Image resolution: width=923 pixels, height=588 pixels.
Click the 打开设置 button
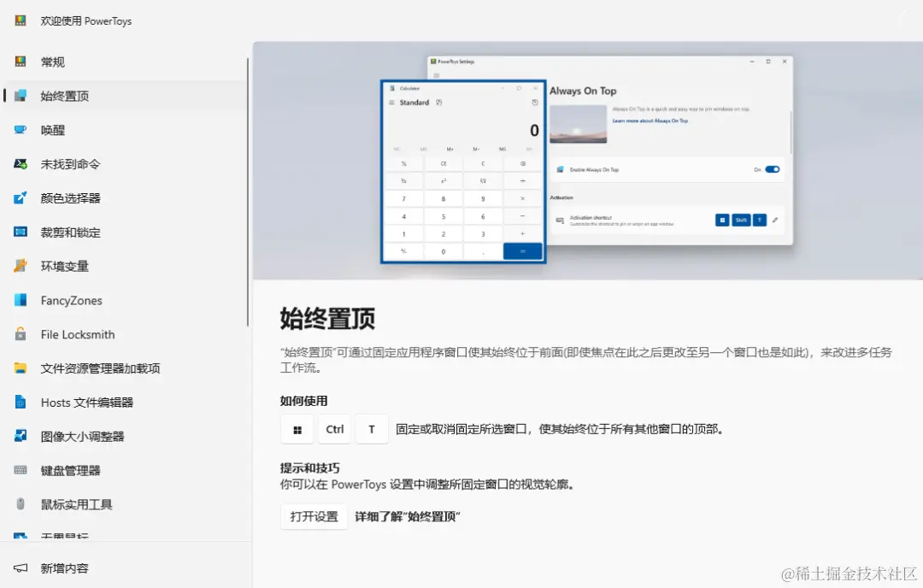314,516
